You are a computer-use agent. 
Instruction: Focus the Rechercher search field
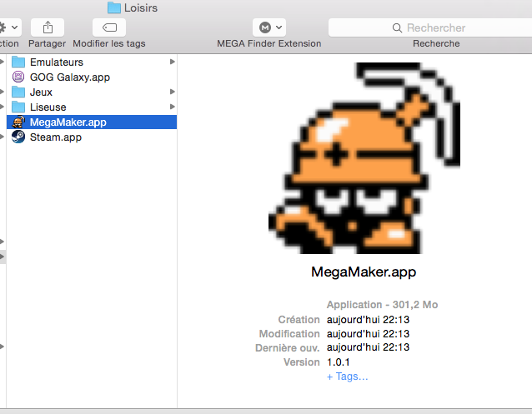[430, 27]
